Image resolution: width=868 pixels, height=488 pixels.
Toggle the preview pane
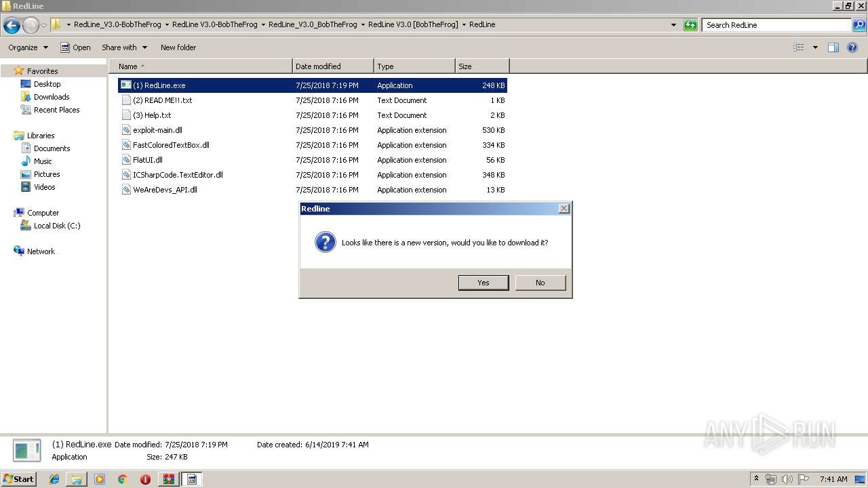[x=833, y=47]
